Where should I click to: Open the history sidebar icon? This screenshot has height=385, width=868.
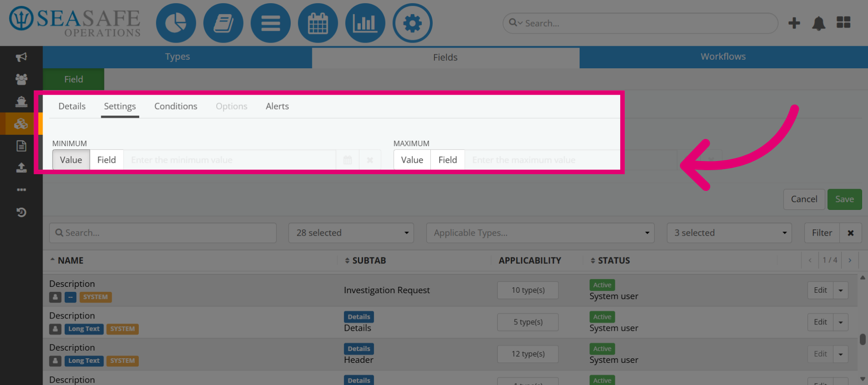21,212
